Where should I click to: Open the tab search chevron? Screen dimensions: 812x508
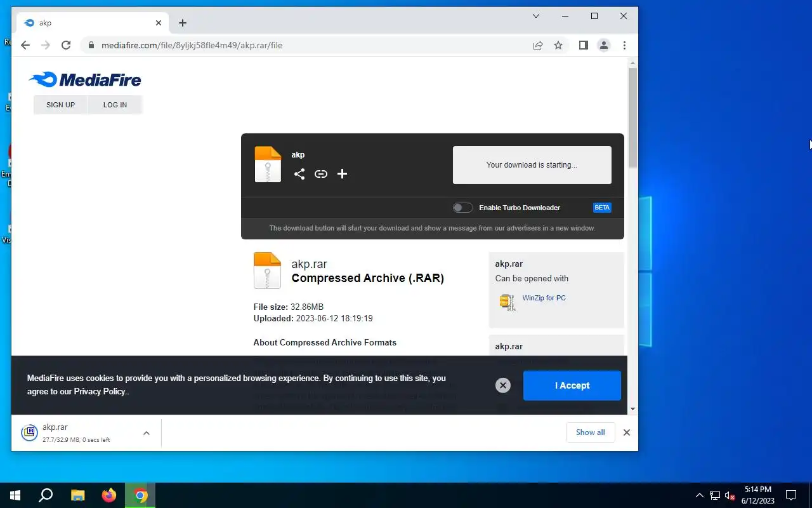(536, 16)
